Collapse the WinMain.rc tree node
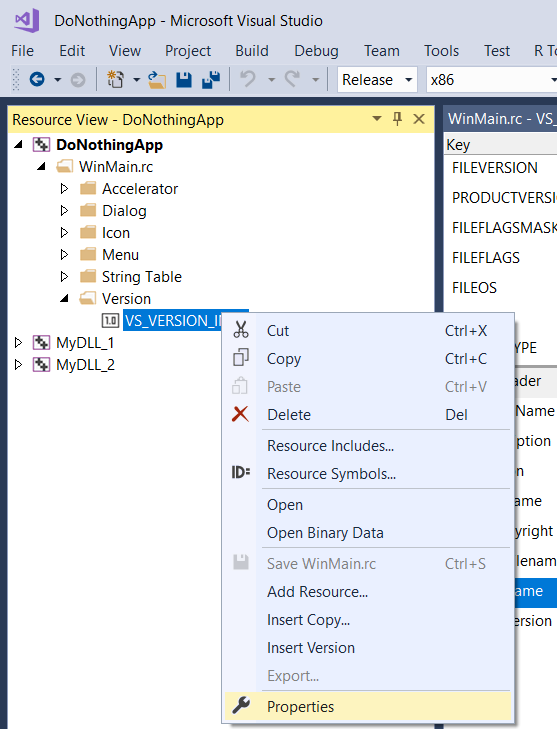The width and height of the screenshot is (557, 729). pyautogui.click(x=41, y=166)
